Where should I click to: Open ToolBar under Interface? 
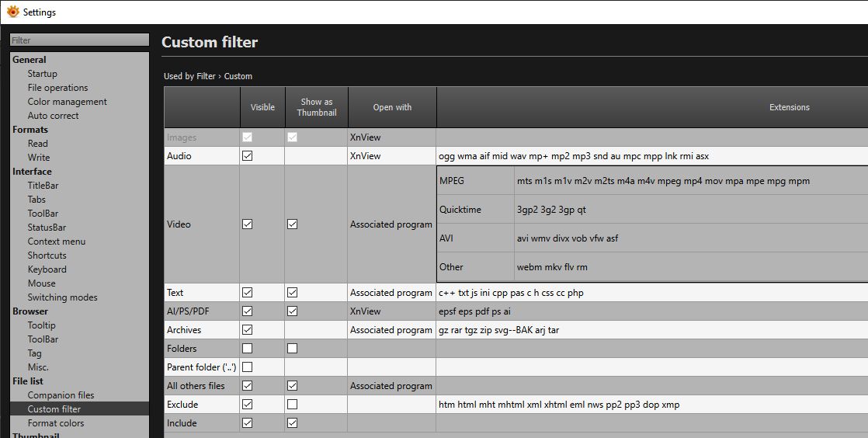pyautogui.click(x=43, y=214)
